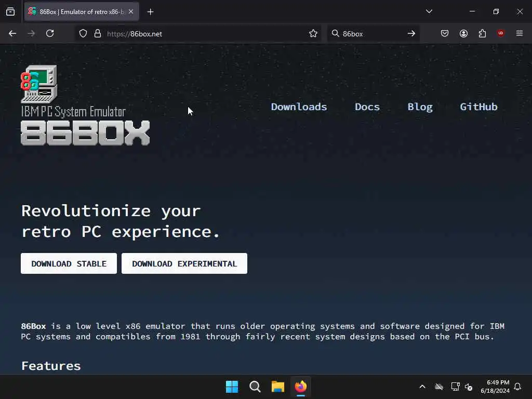532x399 pixels.
Task: Open File Explorer from taskbar
Action: click(278, 387)
